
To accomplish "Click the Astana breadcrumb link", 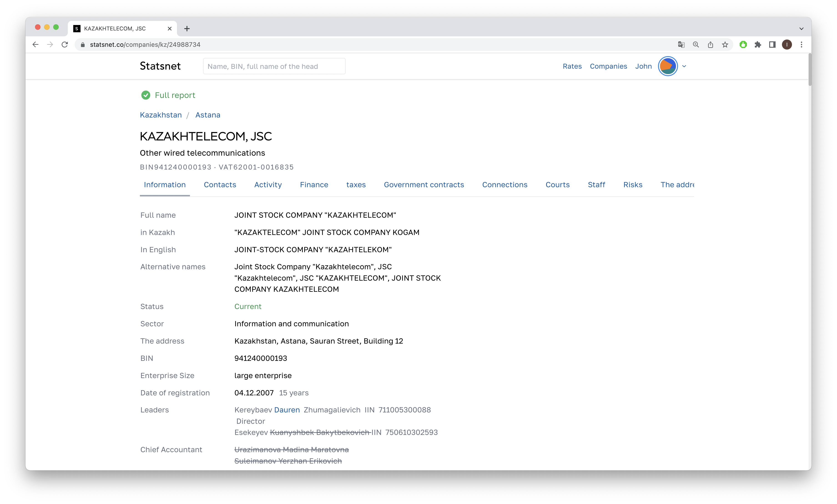I will tap(208, 115).
